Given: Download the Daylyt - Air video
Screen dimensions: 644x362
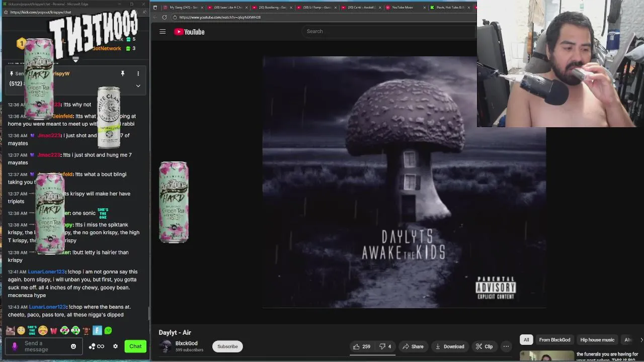Looking at the screenshot, I should click(x=450, y=346).
